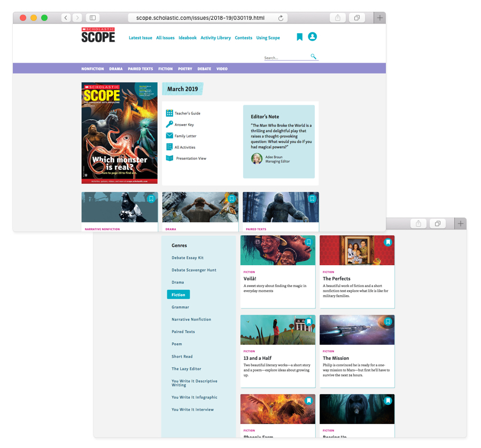Select the VIDEO tab in purple bar

pyautogui.click(x=222, y=69)
